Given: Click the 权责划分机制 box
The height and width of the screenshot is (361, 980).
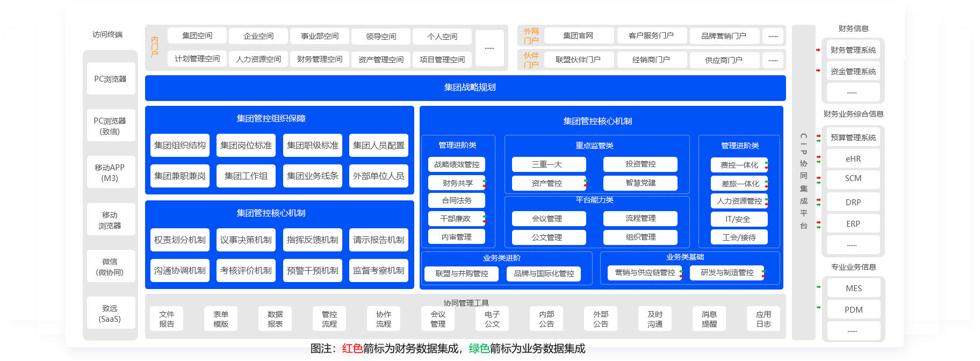Looking at the screenshot, I should [x=180, y=240].
